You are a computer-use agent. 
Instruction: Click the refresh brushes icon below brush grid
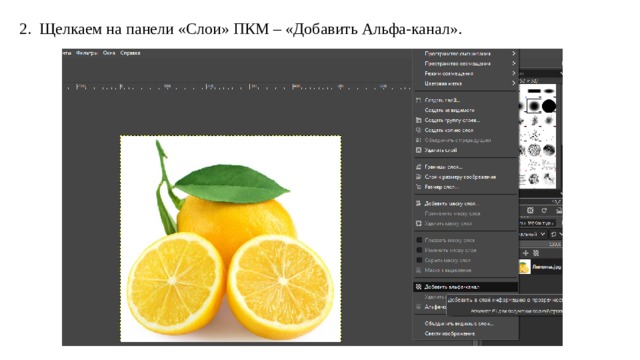tap(544, 211)
